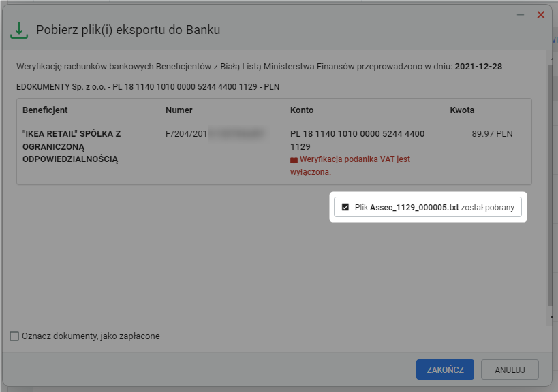Click dialog title 'Pobierz plik(i) eksportu do Banku'

pyautogui.click(x=128, y=30)
